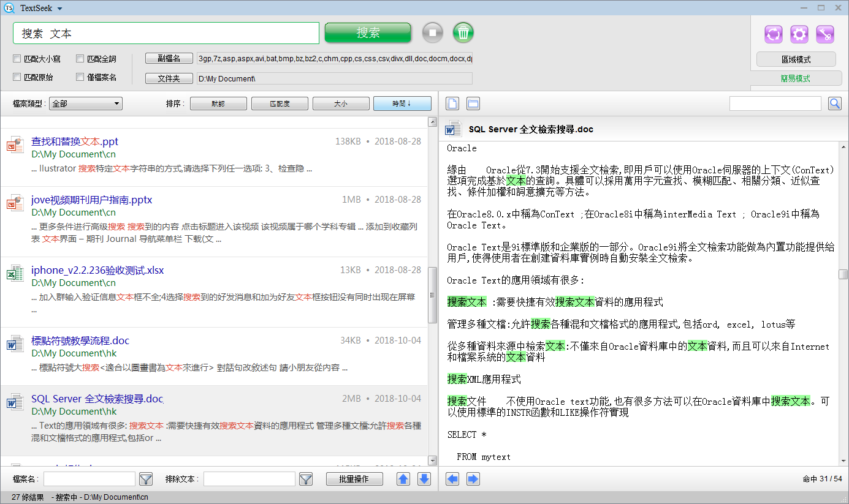The image size is (849, 504).
Task: Jump to the next hit with right arrow
Action: click(473, 479)
